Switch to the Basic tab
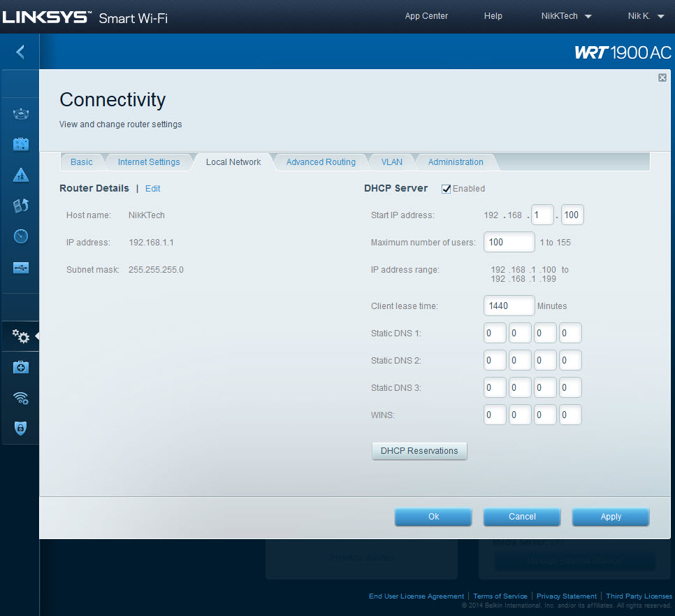The width and height of the screenshot is (675, 616). click(x=81, y=162)
